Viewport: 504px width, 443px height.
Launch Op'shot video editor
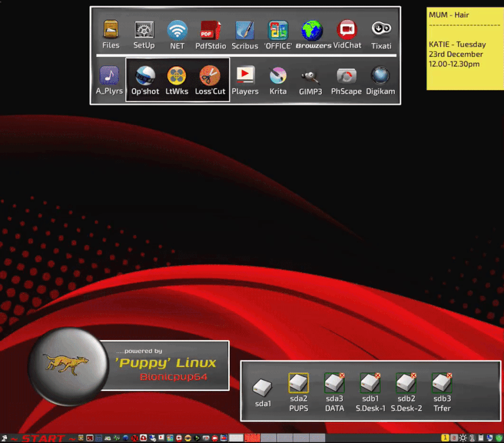[x=145, y=76]
